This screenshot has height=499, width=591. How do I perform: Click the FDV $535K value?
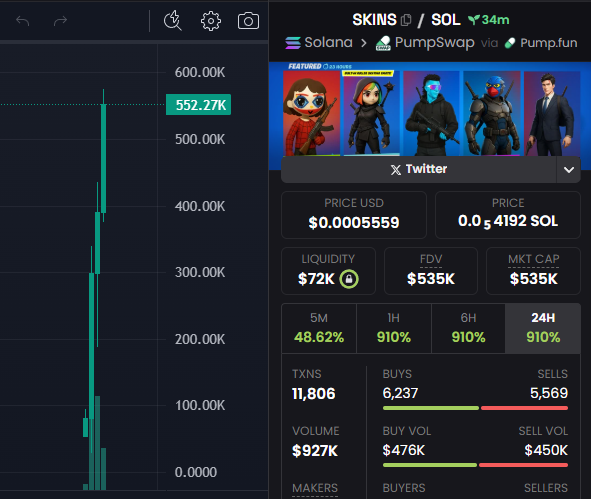(x=431, y=279)
